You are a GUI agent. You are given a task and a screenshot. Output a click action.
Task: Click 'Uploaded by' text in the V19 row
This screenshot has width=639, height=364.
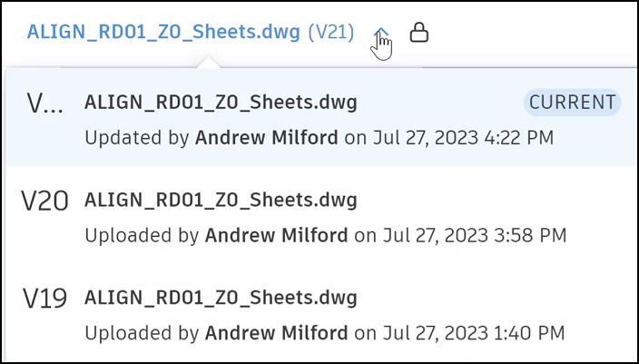pos(141,333)
